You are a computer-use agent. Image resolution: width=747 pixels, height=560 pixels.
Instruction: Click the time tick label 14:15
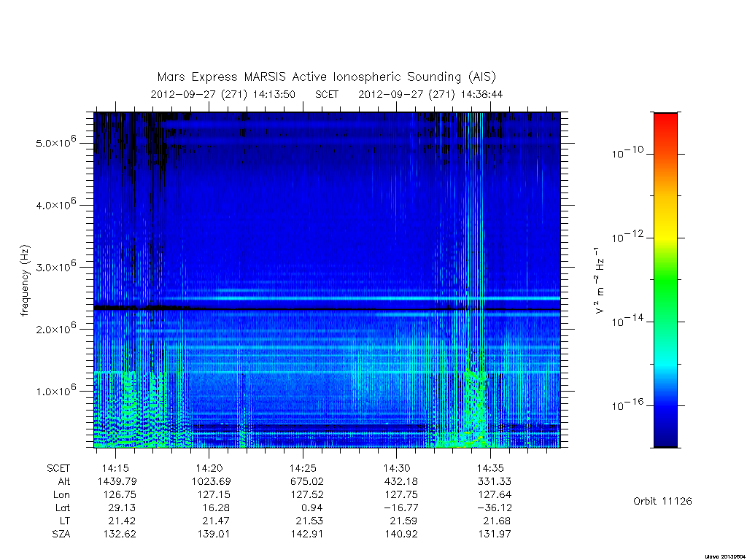tap(115, 469)
